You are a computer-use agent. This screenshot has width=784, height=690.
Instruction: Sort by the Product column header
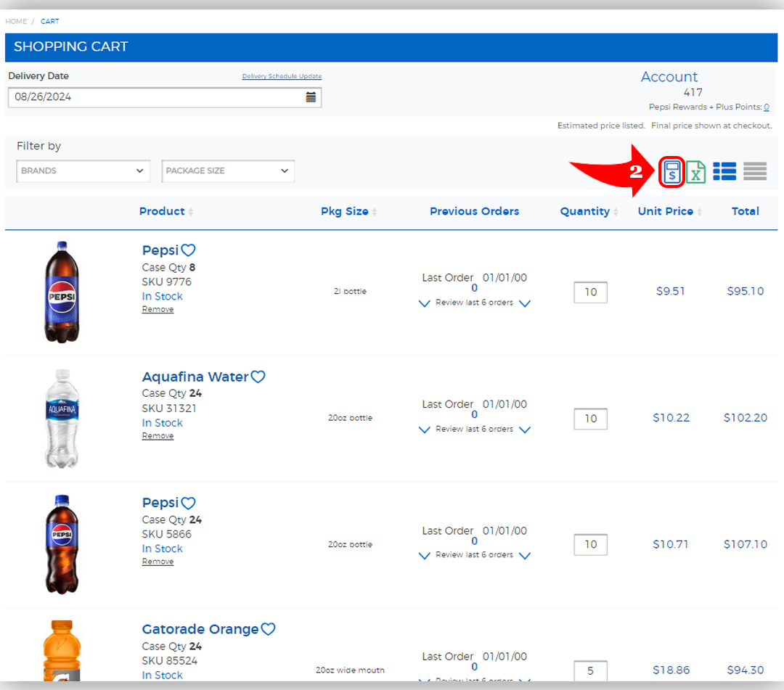162,211
